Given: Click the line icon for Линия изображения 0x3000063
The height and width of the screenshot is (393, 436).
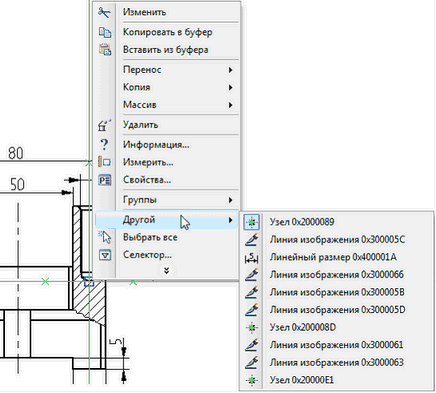Looking at the screenshot, I should 252,363.
